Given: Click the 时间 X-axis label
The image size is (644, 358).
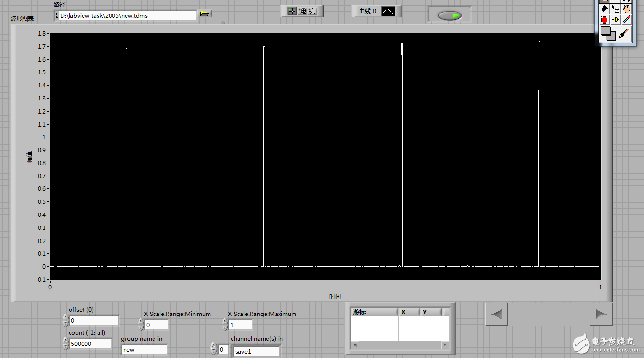Looking at the screenshot, I should click(x=335, y=297).
